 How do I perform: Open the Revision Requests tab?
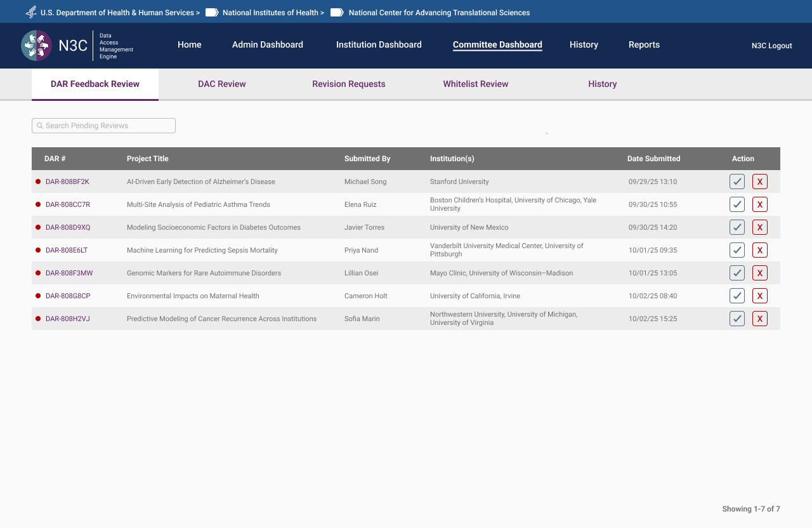coord(348,84)
